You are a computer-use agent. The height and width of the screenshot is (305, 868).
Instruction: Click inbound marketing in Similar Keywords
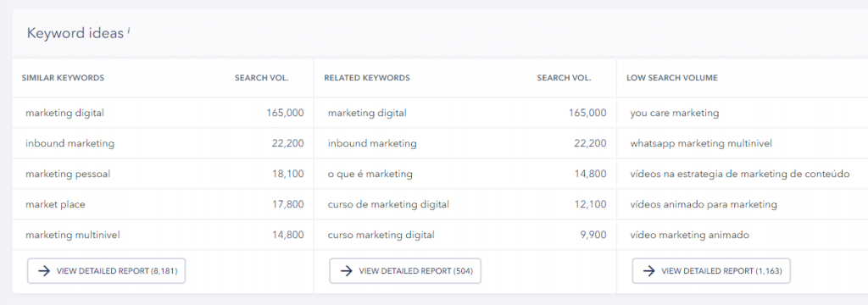tap(70, 143)
